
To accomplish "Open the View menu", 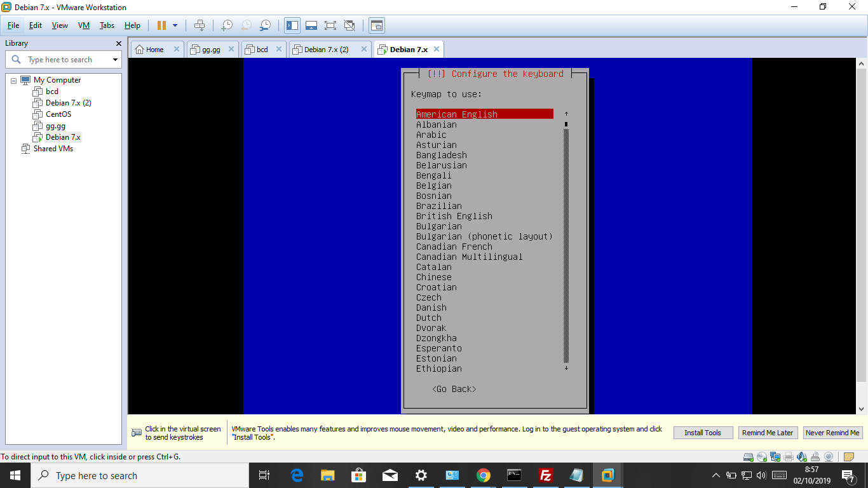I will (x=60, y=25).
